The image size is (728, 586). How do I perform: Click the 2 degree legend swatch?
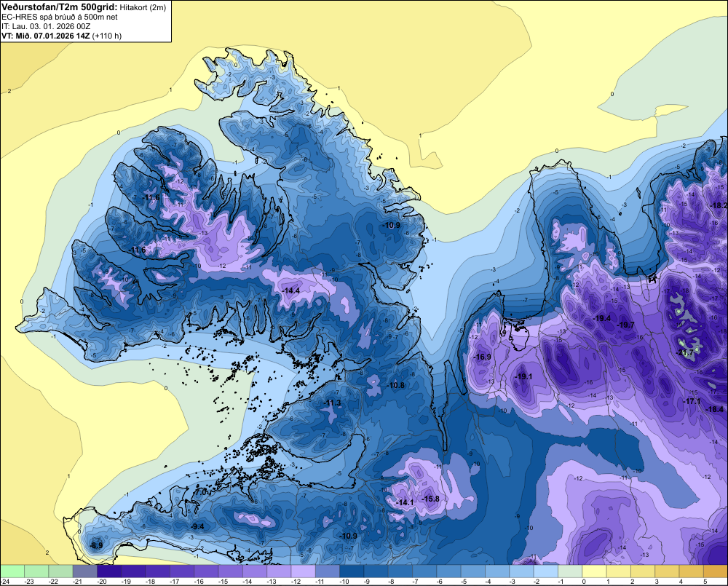(643, 571)
